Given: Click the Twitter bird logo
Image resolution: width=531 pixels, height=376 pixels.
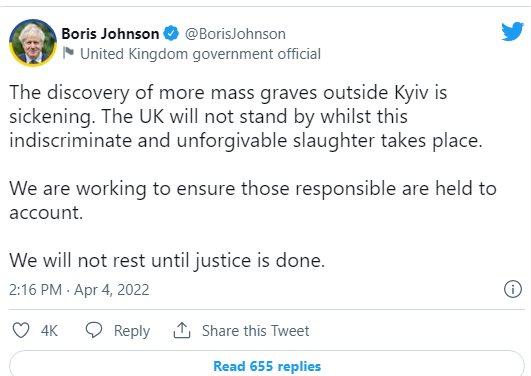Looking at the screenshot, I should click(512, 32).
